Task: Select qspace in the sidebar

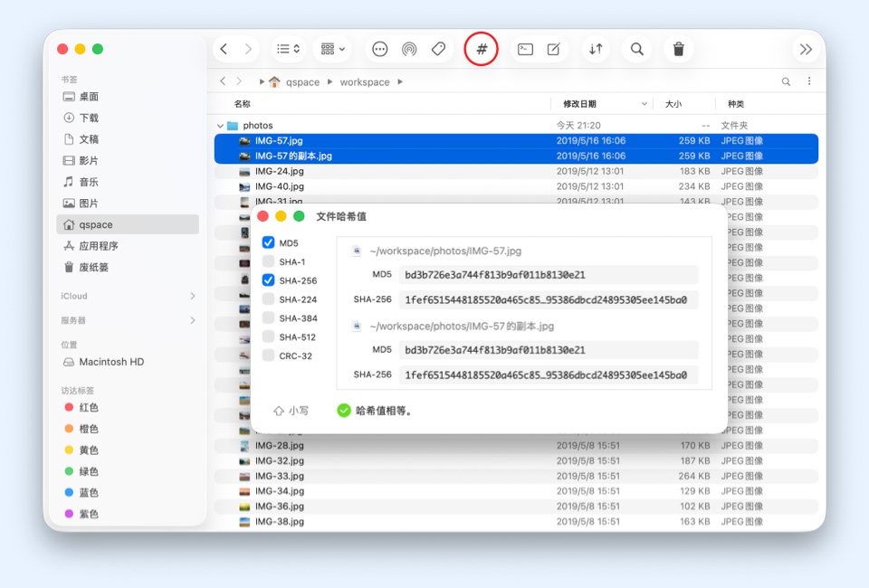Action: coord(95,224)
